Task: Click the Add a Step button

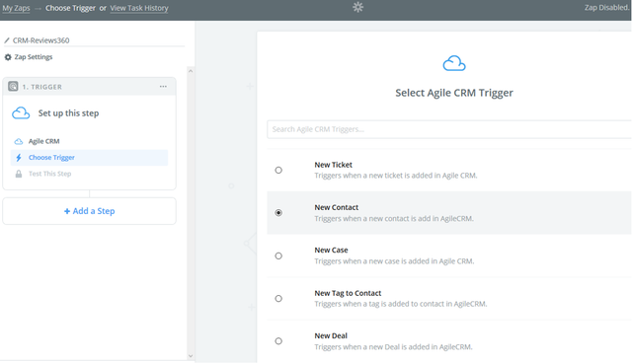Action: pos(89,211)
